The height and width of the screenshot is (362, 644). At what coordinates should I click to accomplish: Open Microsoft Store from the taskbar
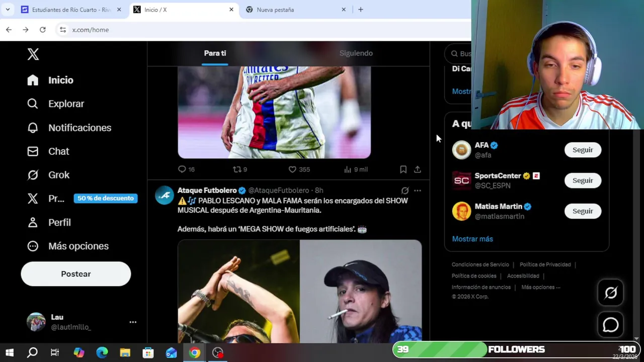point(148,353)
